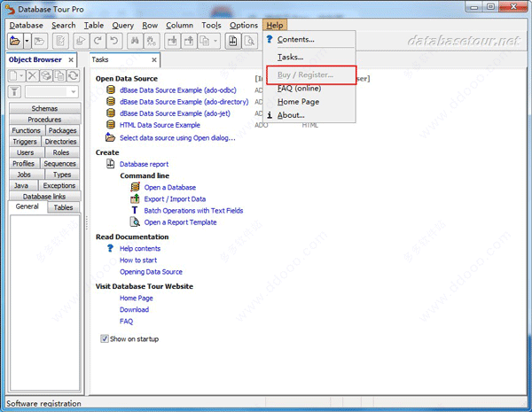Click the Open data source folder icon
Viewport: 532px width, 412px height.
(15, 41)
